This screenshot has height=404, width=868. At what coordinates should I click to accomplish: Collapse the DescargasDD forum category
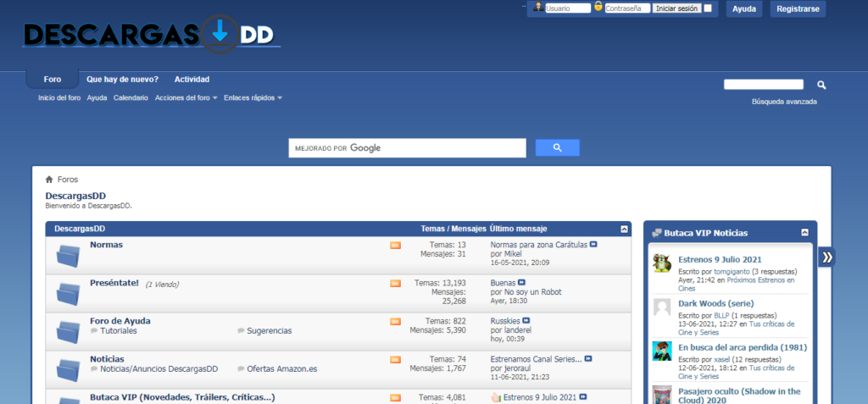[x=625, y=229]
